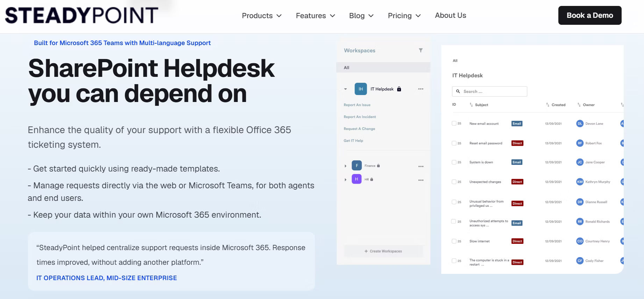The image size is (644, 299).
Task: Check the Unauthorized attempts ticket checkbox
Action: coord(453,221)
